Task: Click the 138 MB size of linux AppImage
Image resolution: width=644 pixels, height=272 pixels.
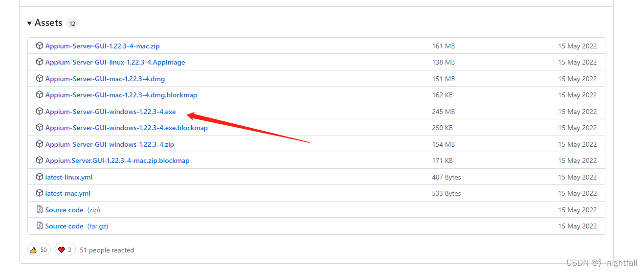Action: click(x=444, y=62)
